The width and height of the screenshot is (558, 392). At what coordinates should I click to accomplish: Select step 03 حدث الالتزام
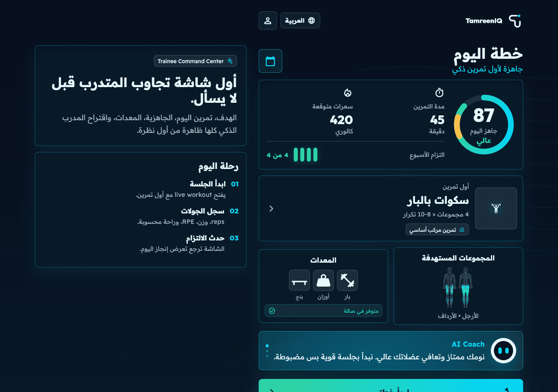[189, 243]
